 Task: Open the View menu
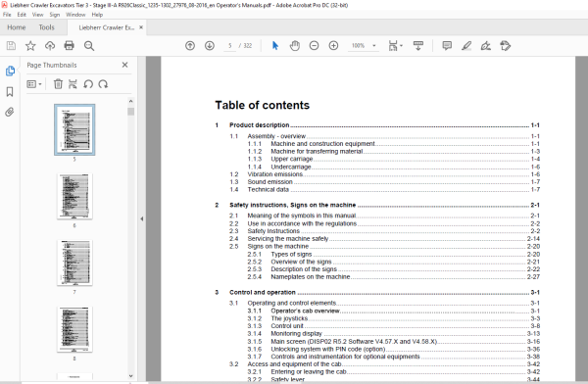[38, 15]
